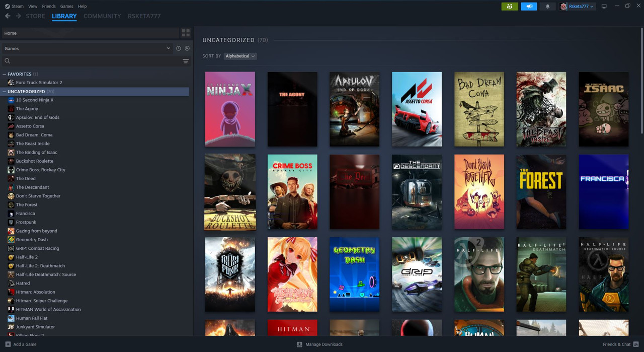
Task: Collapse the Uncategorized category
Action: (x=5, y=92)
